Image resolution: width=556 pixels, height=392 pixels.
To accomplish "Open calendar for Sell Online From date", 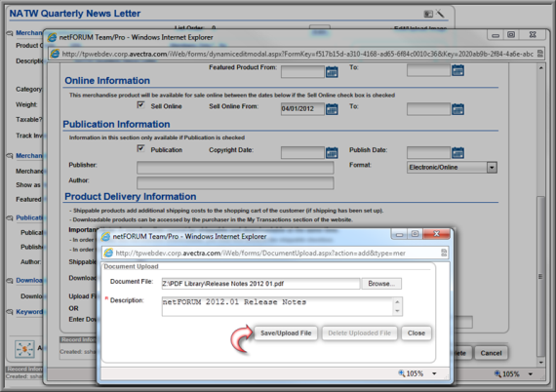I will 332,109.
